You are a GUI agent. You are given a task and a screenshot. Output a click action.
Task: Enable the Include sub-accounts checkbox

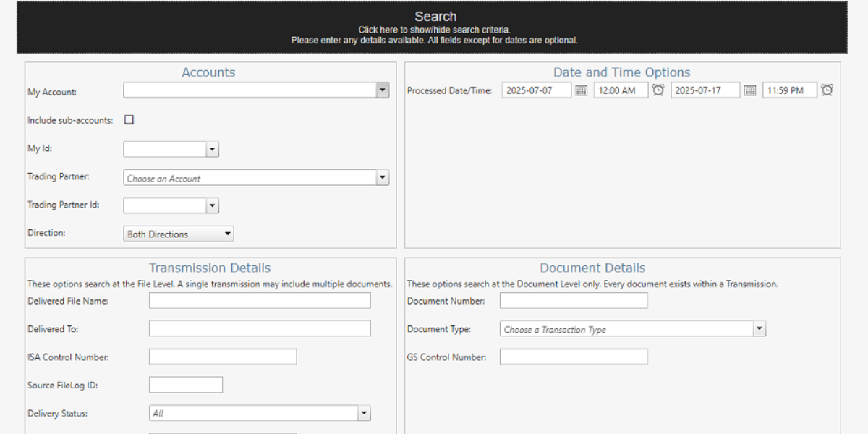pyautogui.click(x=129, y=119)
